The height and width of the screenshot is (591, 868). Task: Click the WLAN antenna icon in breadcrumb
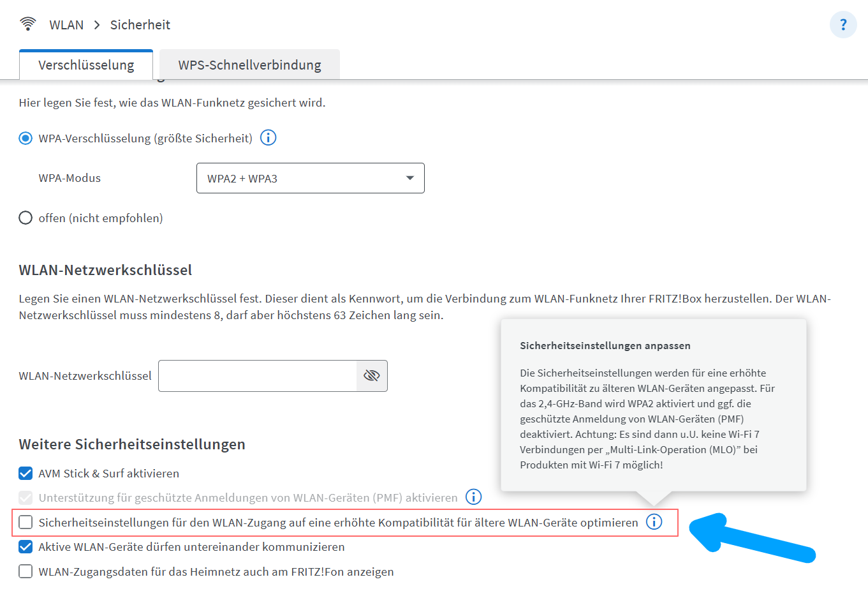click(27, 23)
